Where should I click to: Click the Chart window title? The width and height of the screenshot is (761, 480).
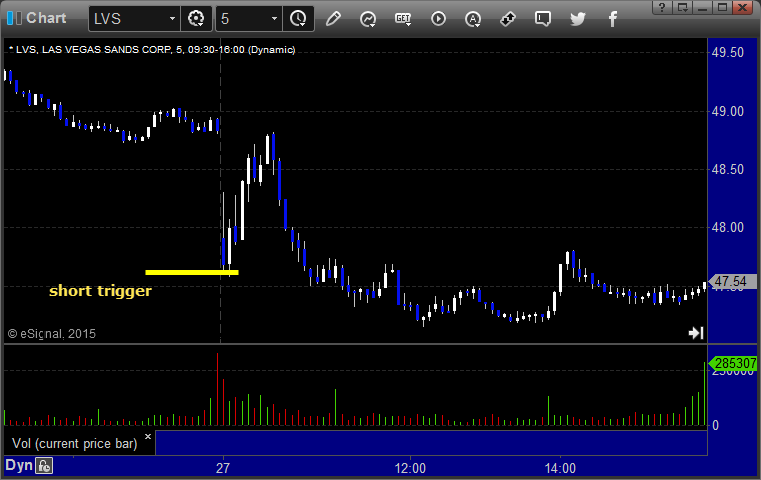click(x=46, y=18)
